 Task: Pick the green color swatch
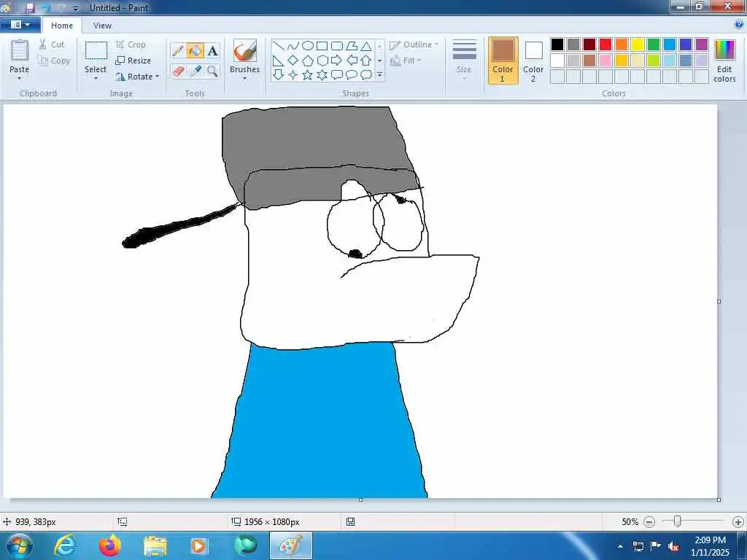point(654,44)
